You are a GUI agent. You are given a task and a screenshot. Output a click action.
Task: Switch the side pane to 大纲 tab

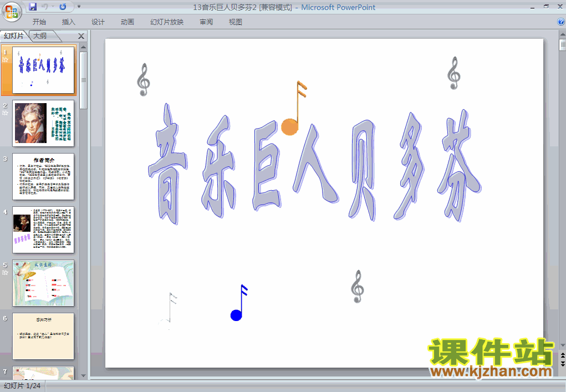(x=40, y=35)
